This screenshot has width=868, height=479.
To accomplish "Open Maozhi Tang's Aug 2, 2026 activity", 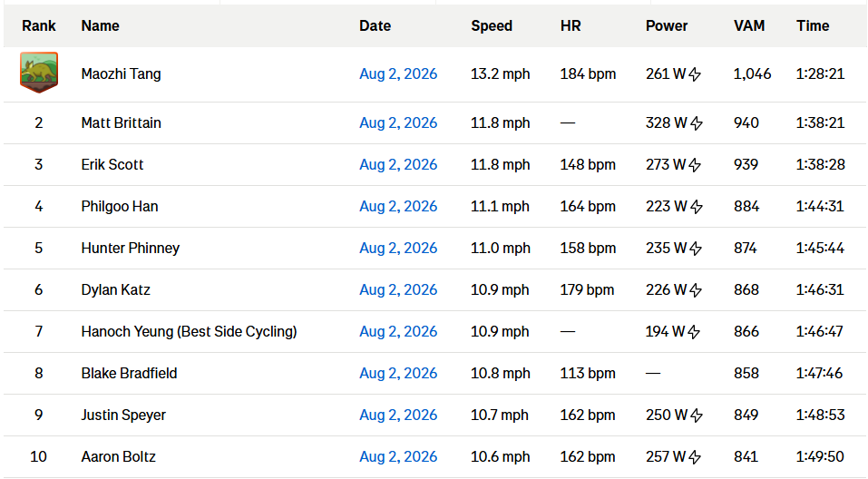I will (398, 73).
